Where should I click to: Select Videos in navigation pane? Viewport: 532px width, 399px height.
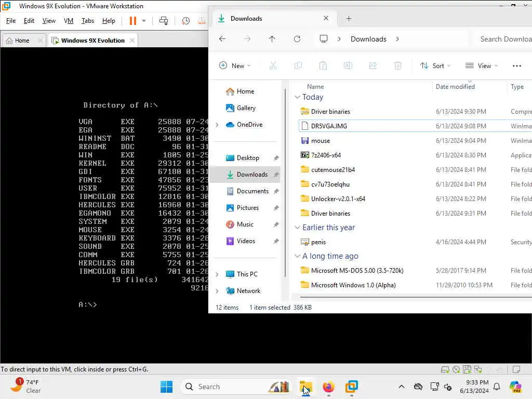click(246, 241)
